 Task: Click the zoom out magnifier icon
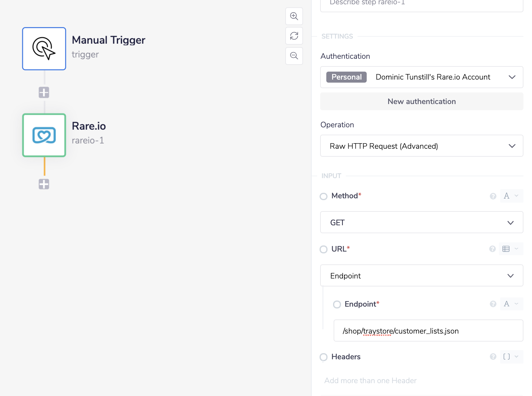coord(294,56)
